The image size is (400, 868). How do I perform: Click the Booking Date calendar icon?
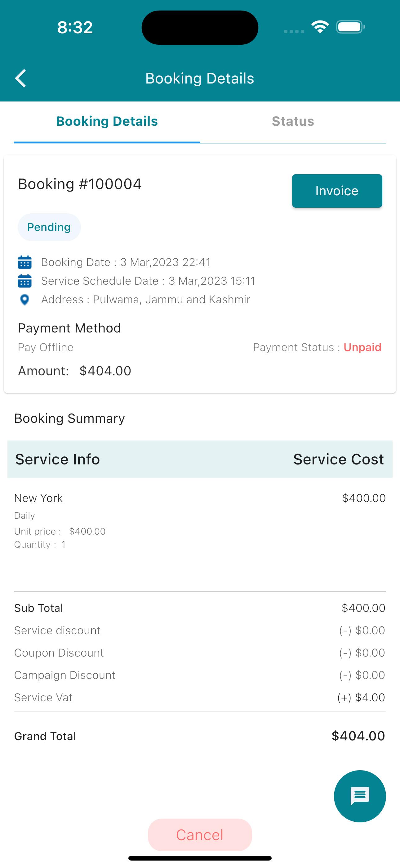click(x=24, y=262)
